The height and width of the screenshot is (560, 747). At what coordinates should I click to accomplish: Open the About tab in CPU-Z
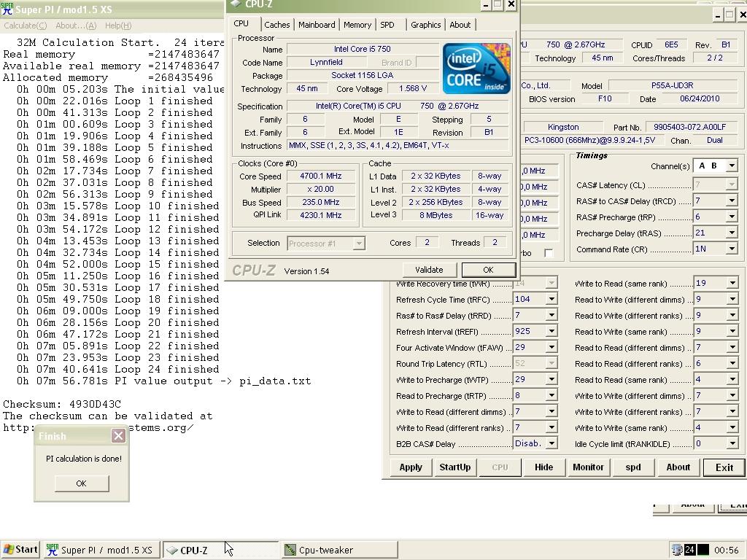[460, 25]
